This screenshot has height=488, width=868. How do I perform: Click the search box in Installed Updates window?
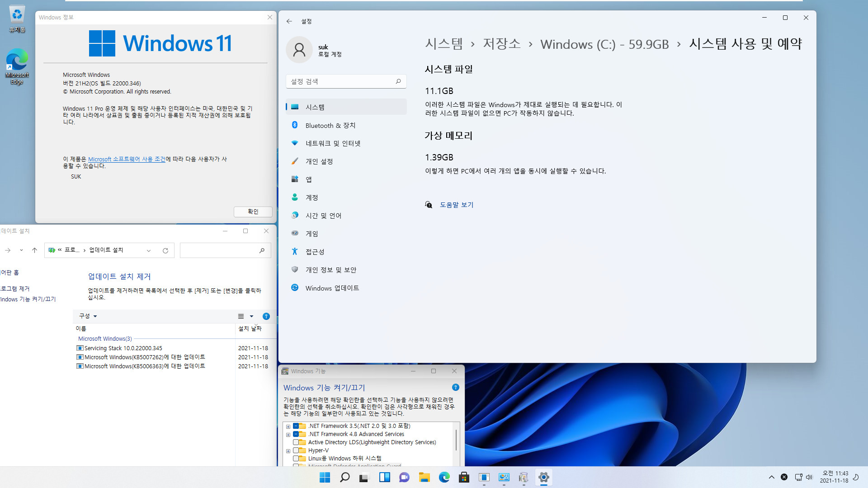(x=225, y=250)
